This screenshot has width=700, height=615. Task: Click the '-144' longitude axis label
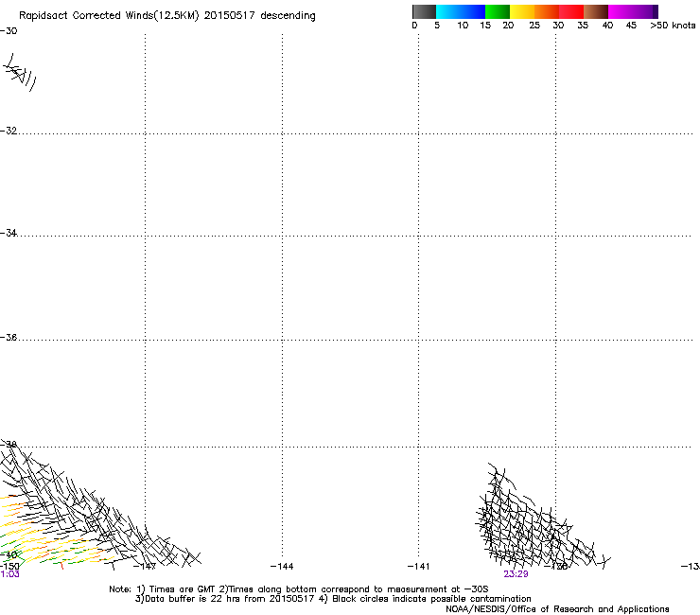[x=282, y=567]
